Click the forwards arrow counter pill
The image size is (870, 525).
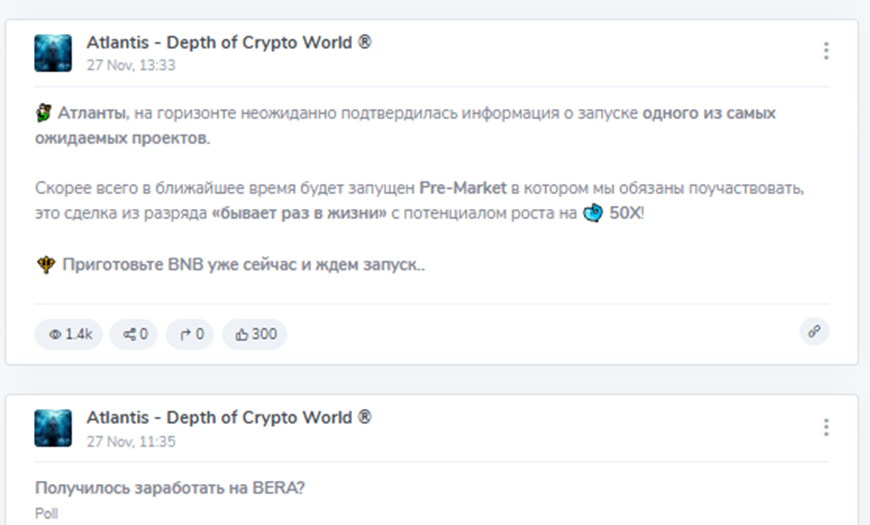[x=190, y=334]
